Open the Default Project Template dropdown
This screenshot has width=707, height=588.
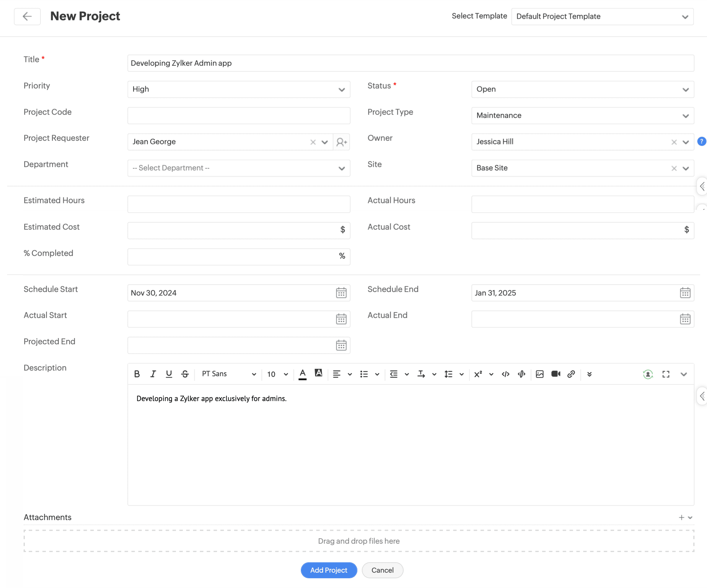602,17
